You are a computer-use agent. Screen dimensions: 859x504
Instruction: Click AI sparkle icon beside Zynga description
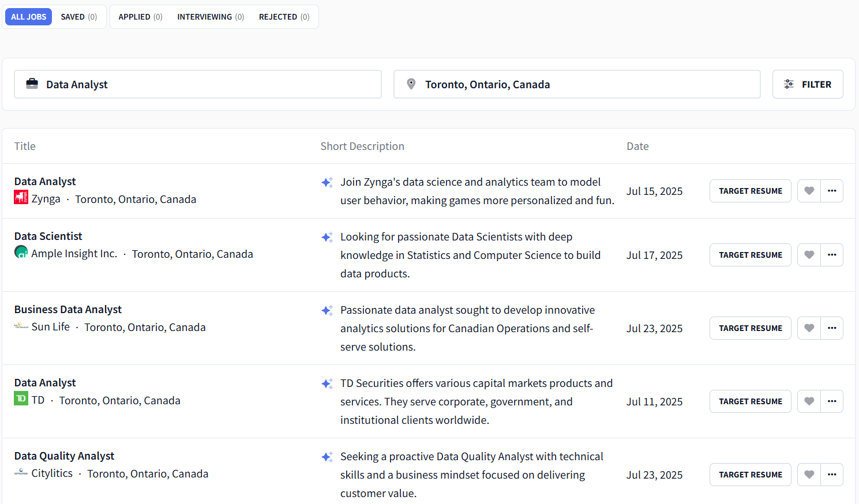(x=327, y=182)
